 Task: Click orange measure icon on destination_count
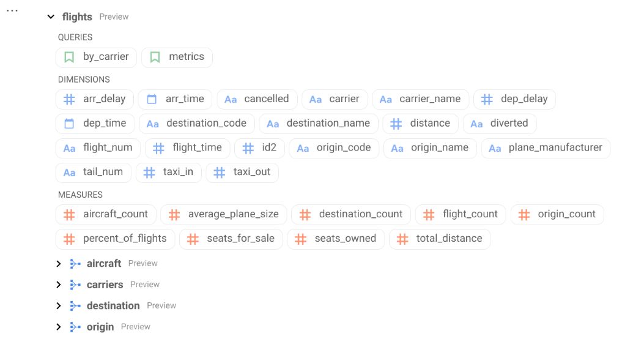coord(305,215)
